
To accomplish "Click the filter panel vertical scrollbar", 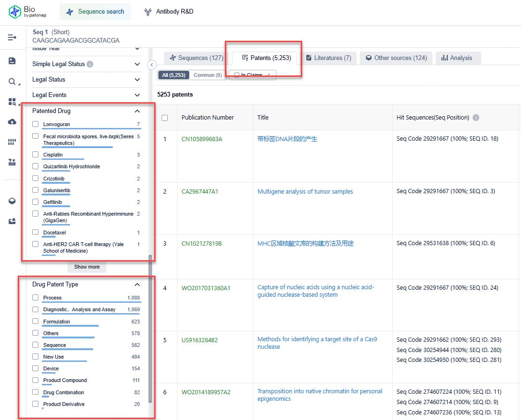I will 150,328.
